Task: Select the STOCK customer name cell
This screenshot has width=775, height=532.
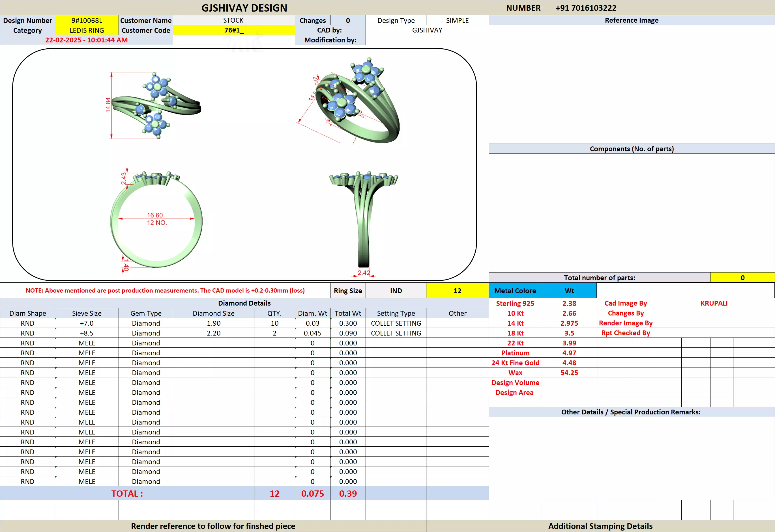Action: pyautogui.click(x=233, y=20)
